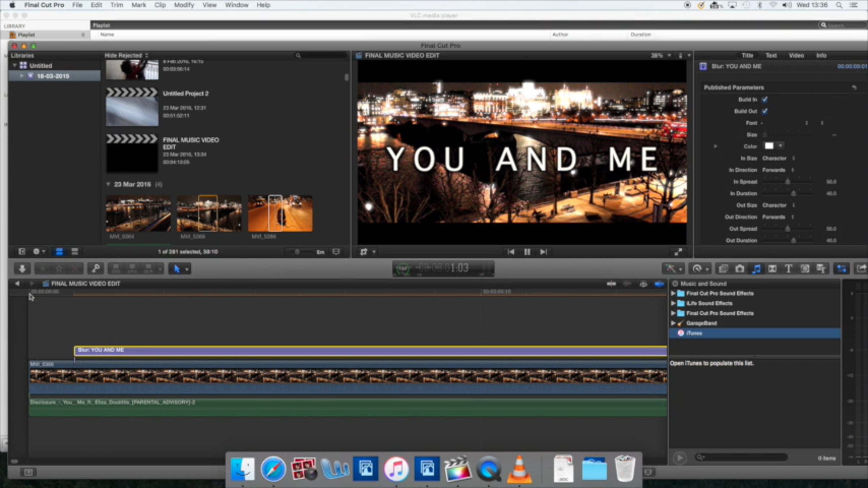
Task: Show the Music and Sound browser note icon
Action: point(756,269)
